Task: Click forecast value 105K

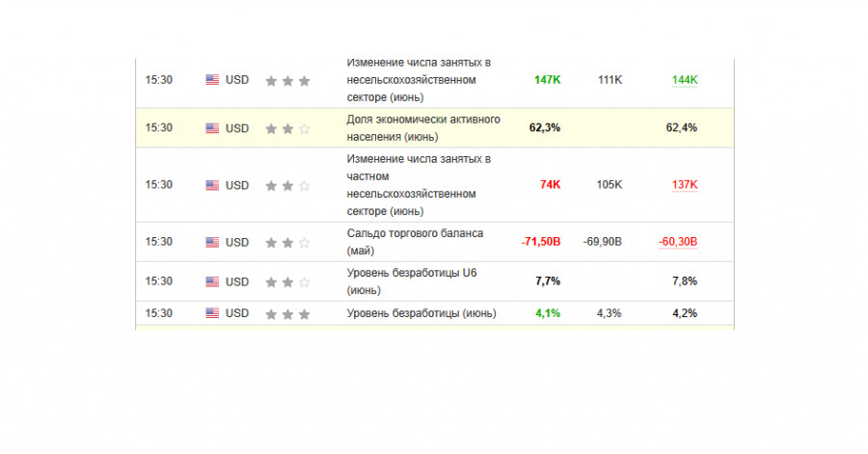Action: click(x=609, y=185)
